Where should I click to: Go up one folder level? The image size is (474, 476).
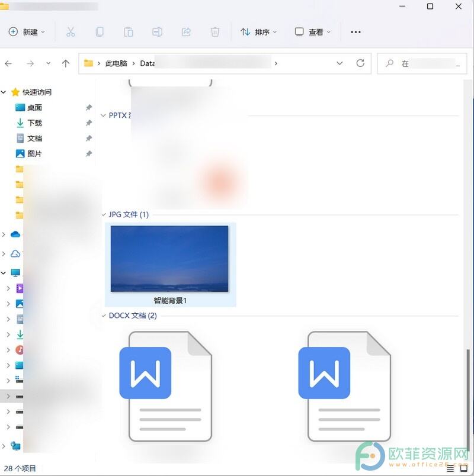pos(66,63)
